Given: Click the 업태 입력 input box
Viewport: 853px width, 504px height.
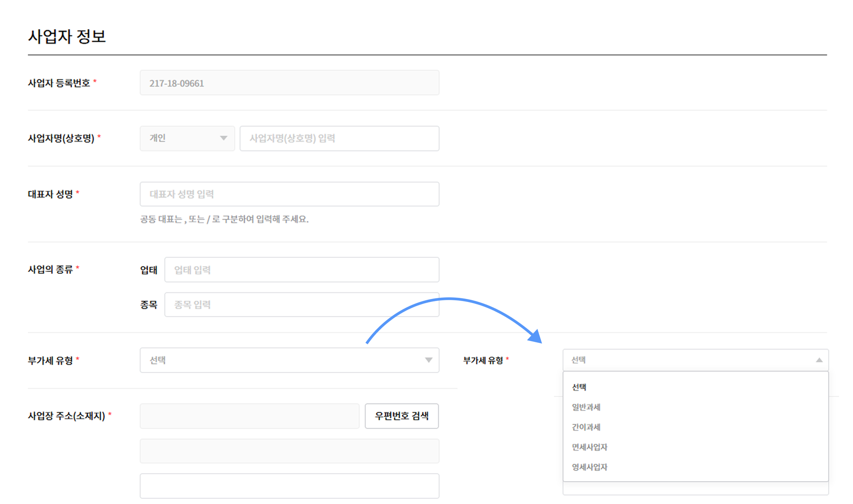Looking at the screenshot, I should 302,269.
